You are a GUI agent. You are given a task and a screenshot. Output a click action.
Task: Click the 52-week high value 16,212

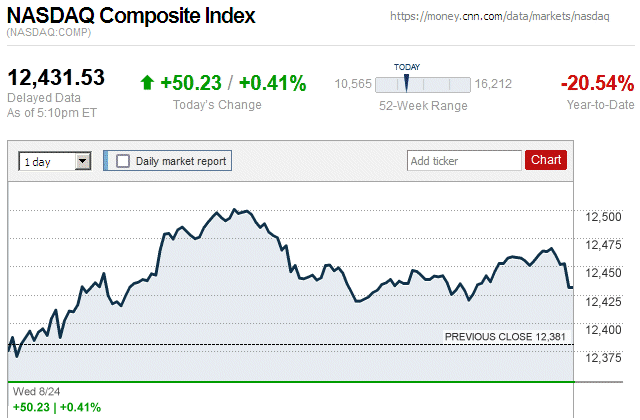494,84
